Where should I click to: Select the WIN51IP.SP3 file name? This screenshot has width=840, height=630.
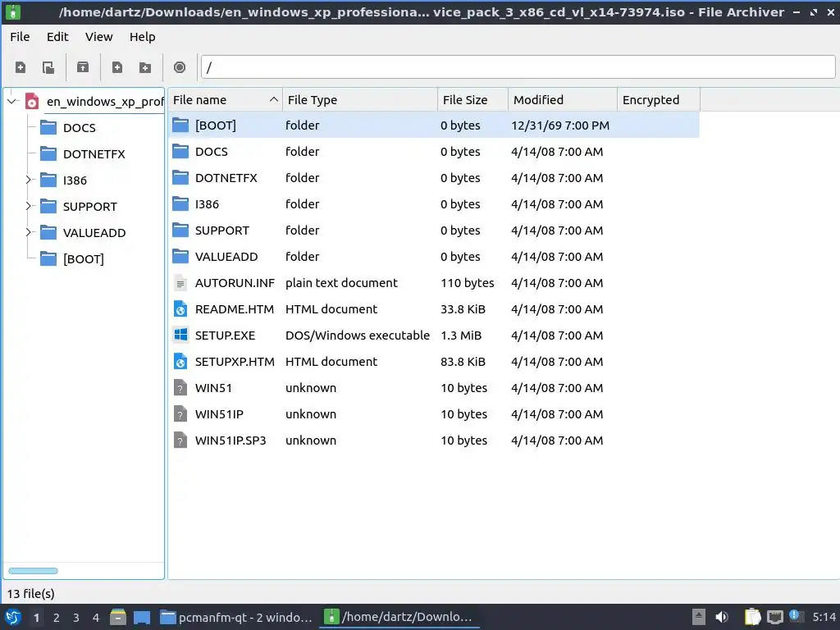(x=231, y=441)
